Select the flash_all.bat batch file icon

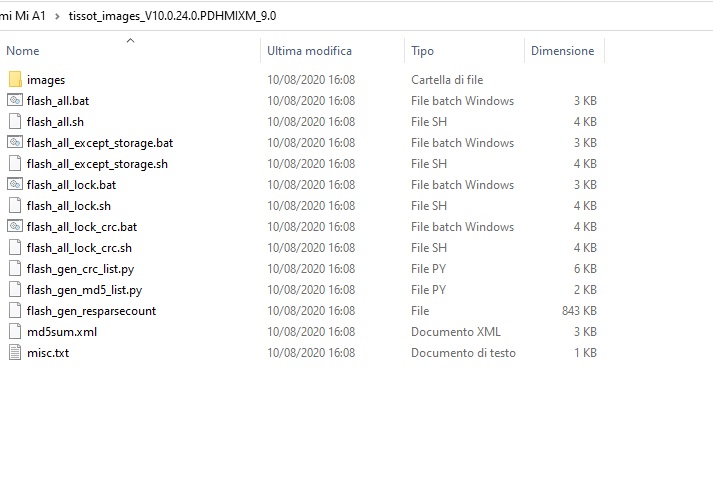(x=15, y=101)
